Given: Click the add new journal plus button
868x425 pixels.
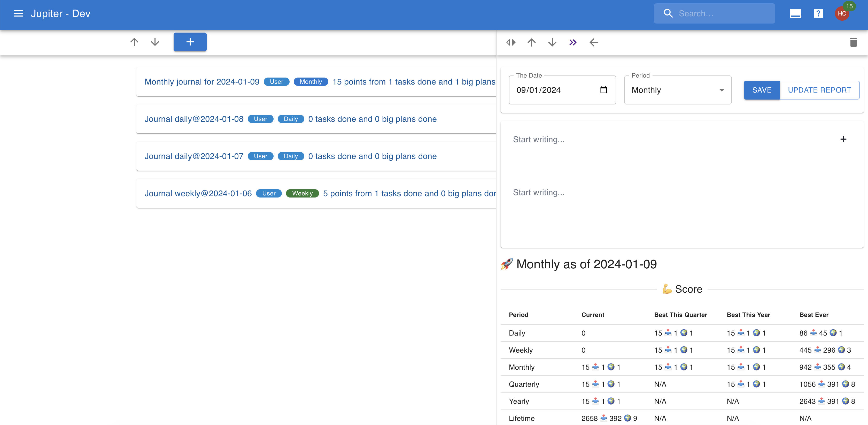Looking at the screenshot, I should click(x=190, y=42).
